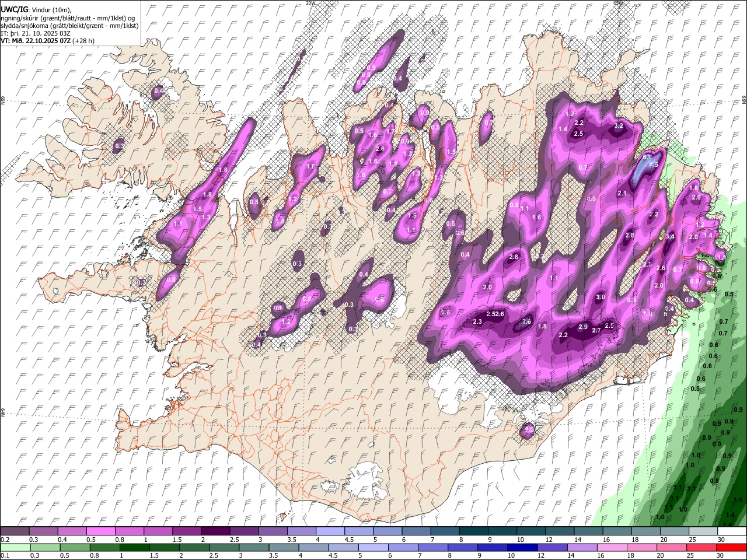Select the lower legend swatch starting at 20
747x560 pixels.
click(x=672, y=547)
